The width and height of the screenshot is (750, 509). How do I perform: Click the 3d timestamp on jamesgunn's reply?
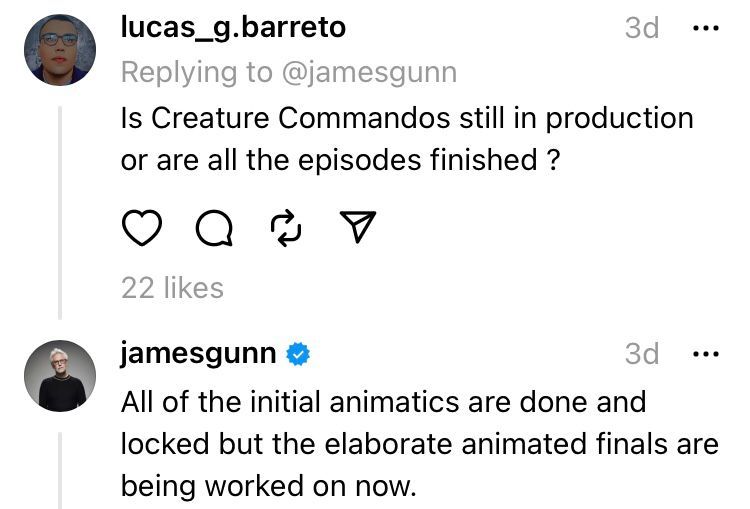(x=642, y=353)
